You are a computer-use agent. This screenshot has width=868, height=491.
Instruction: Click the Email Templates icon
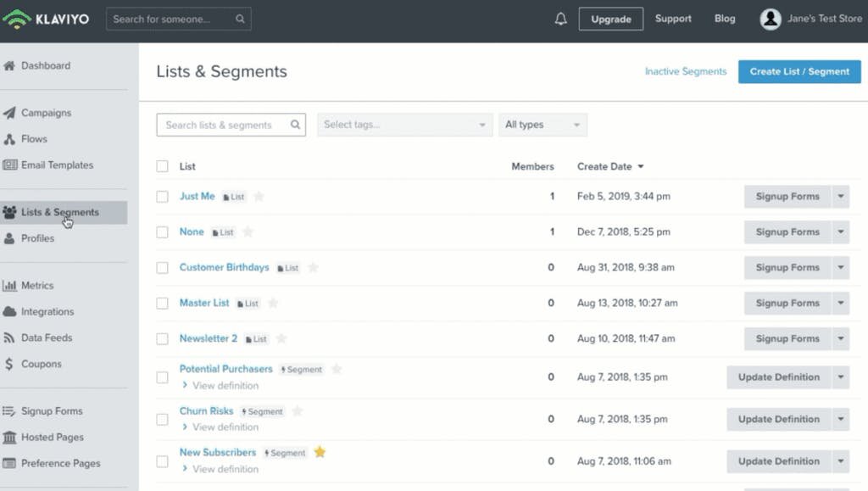click(x=10, y=165)
